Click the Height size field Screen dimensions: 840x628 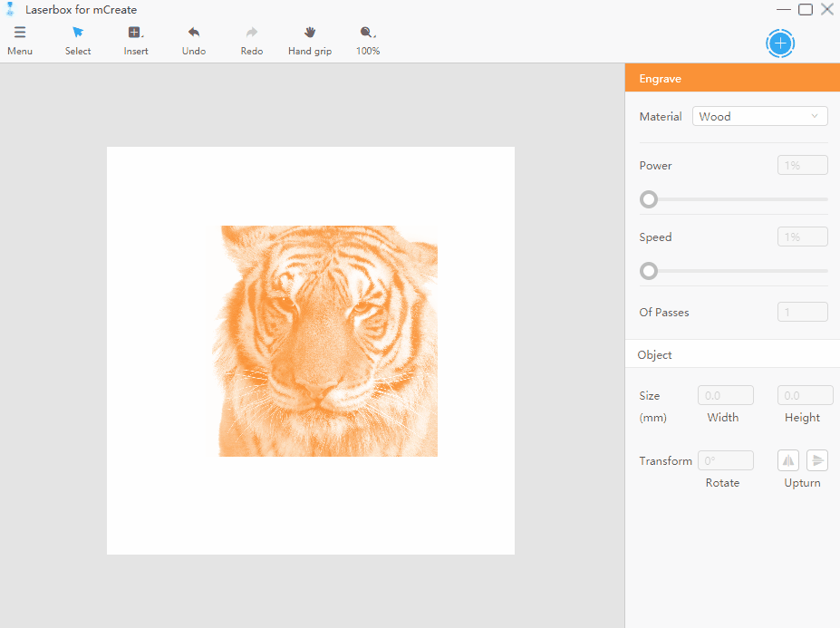tap(806, 395)
